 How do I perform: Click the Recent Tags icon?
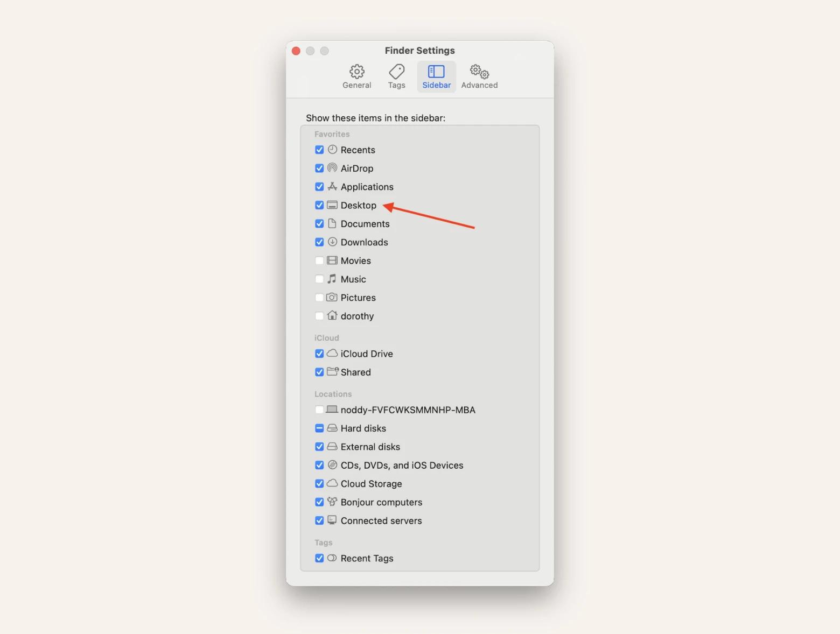[x=332, y=558]
